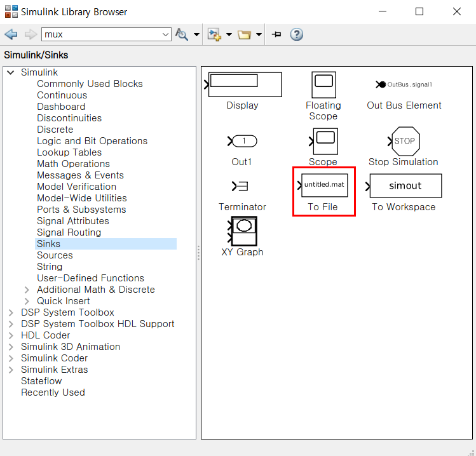
Task: Expand the Simulink Extras node
Action: click(x=11, y=370)
